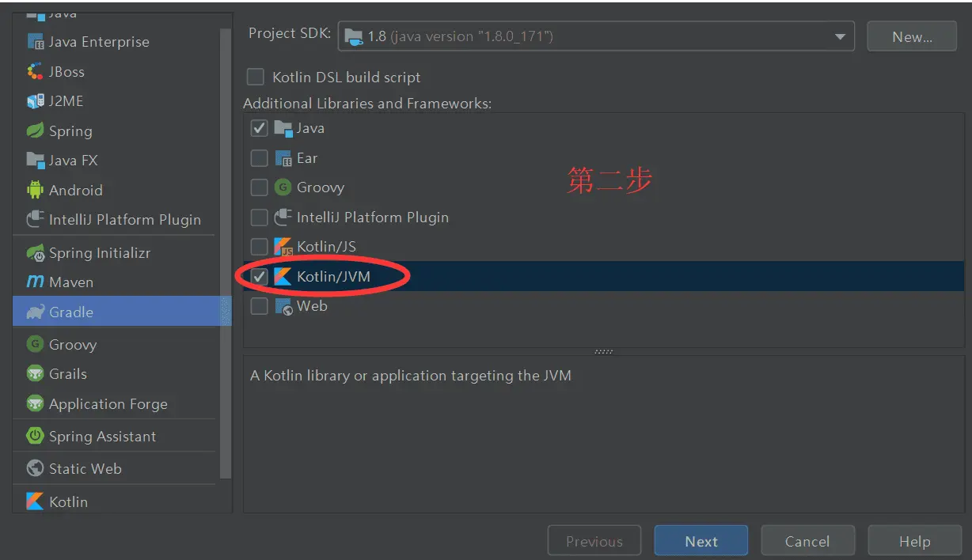The image size is (972, 560).
Task: Check the Web framework checkbox
Action: point(259,306)
